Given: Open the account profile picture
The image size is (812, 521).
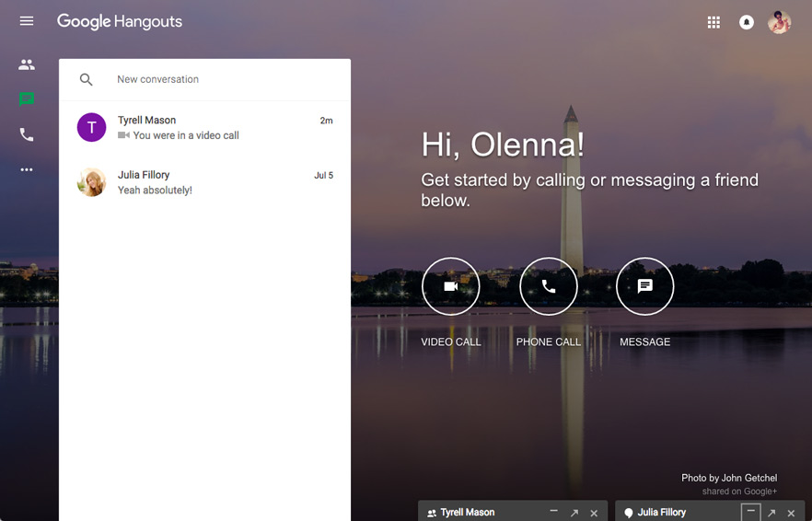Looking at the screenshot, I should pyautogui.click(x=779, y=22).
